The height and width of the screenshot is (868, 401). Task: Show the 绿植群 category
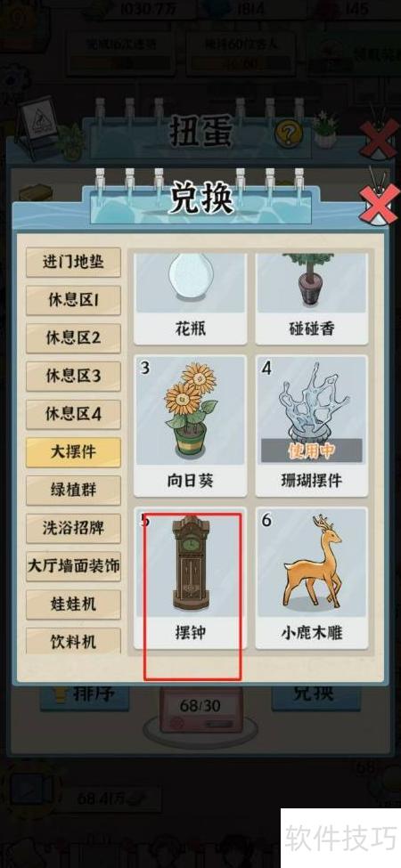(x=73, y=491)
